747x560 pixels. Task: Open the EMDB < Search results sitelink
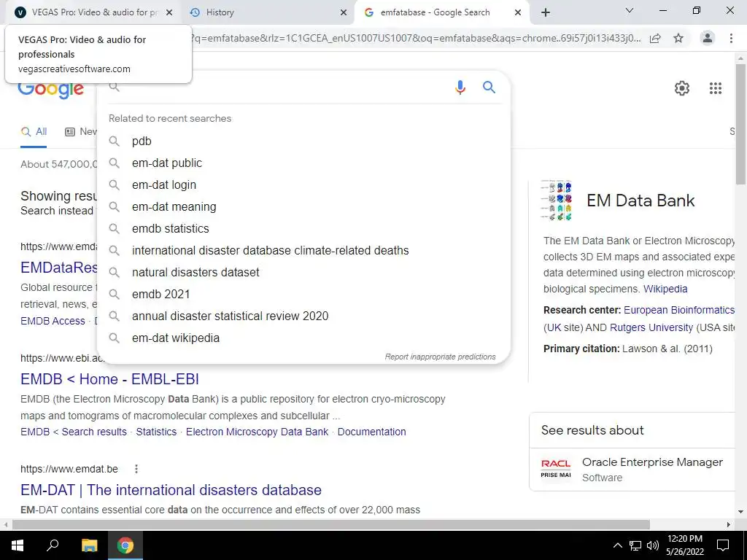pos(74,432)
